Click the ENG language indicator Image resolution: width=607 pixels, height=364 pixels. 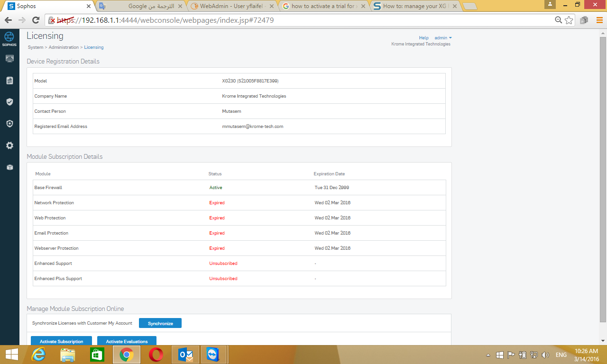tap(561, 355)
